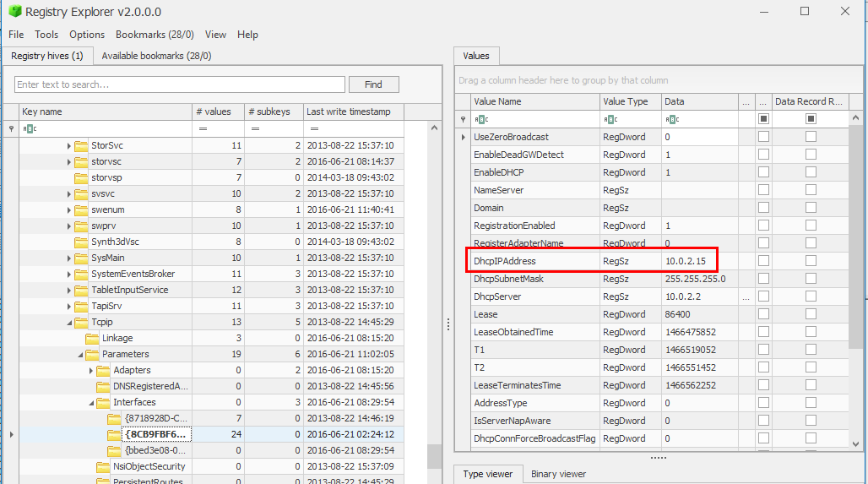Click the Find button

(373, 84)
